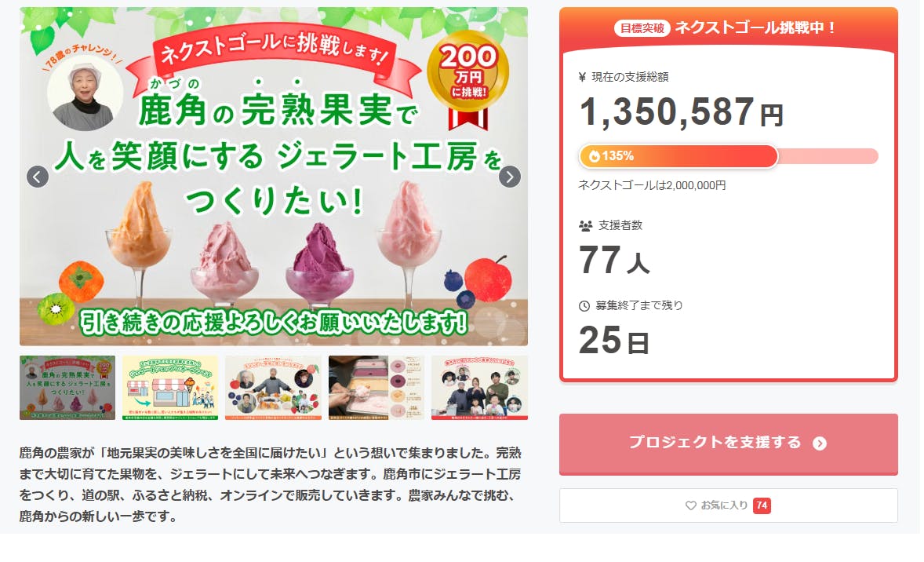Click the people icon beside 支援者数

coord(585,225)
